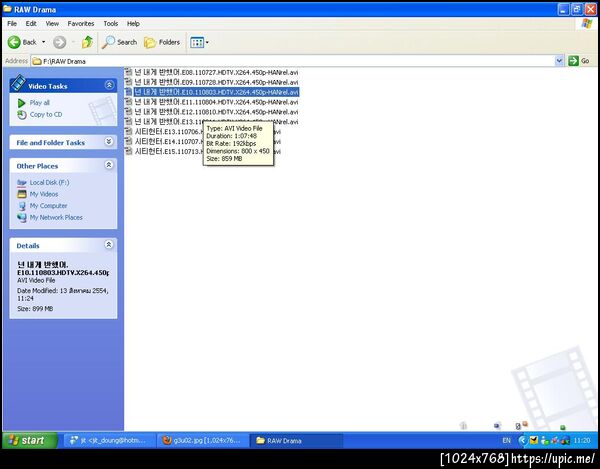Click the tray clock showing 11:20

[x=582, y=441]
